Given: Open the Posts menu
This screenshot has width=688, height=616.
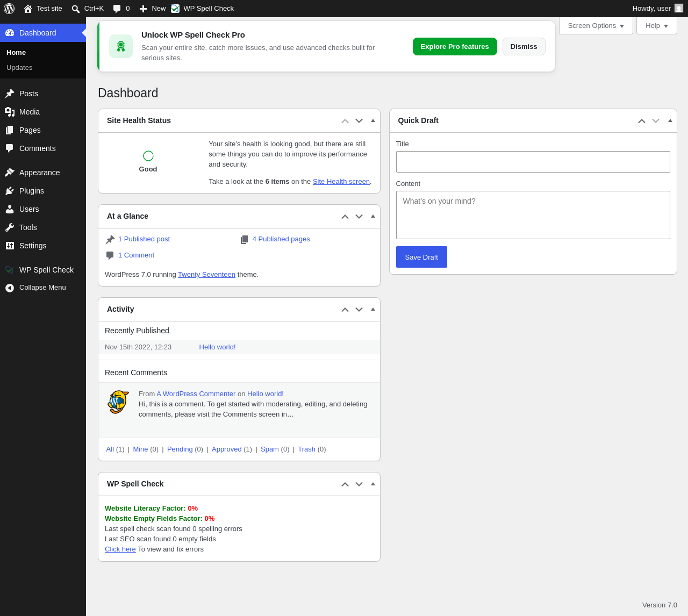Looking at the screenshot, I should click(x=43, y=94).
